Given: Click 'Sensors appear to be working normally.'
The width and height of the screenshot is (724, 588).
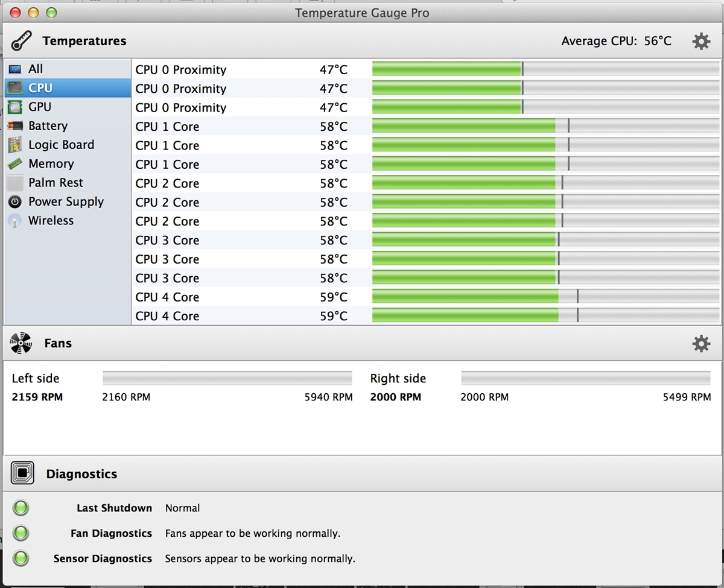Looking at the screenshot, I should point(260,559).
